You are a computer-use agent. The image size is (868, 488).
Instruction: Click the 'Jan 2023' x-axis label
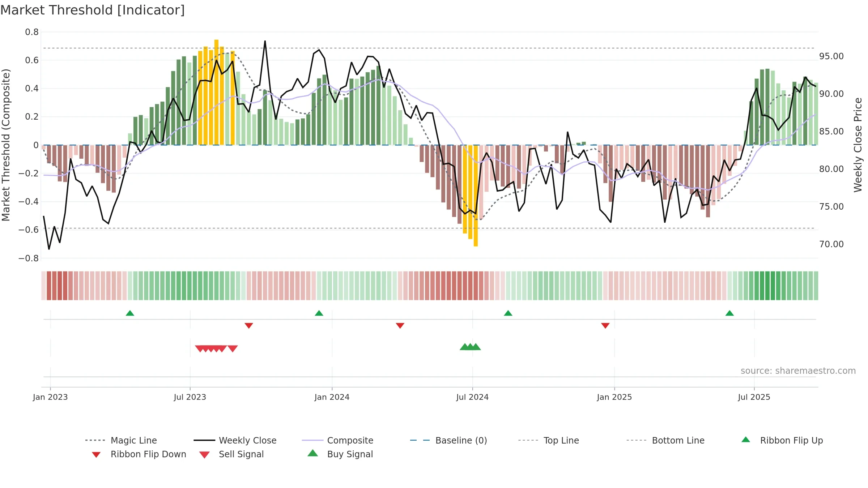50,397
